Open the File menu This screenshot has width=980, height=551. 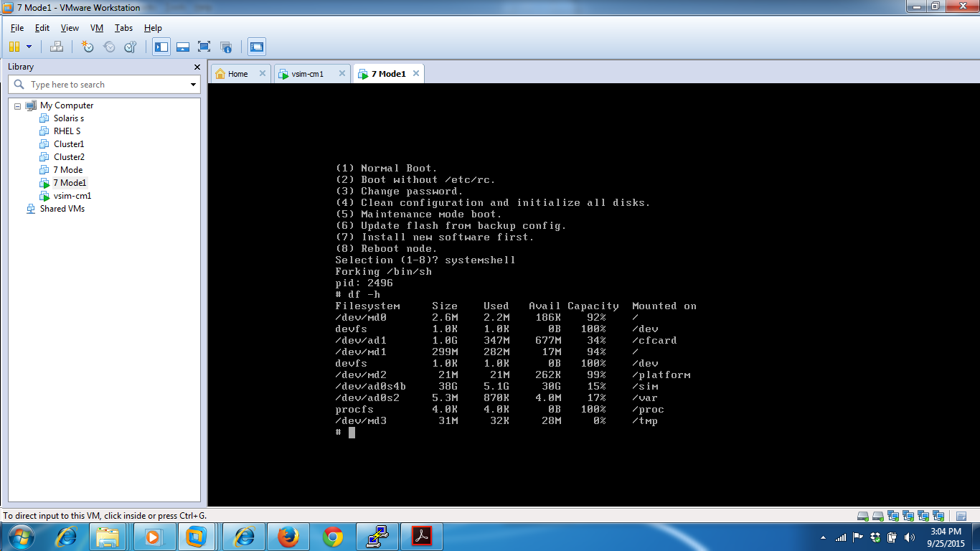tap(17, 28)
